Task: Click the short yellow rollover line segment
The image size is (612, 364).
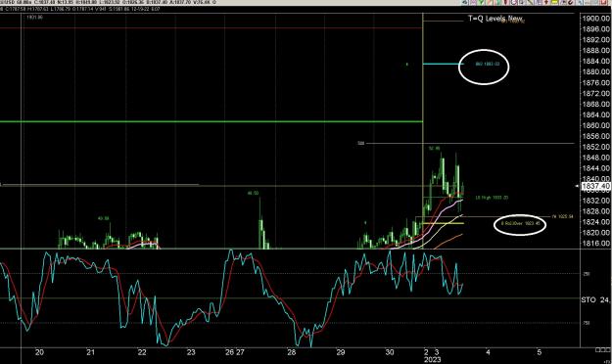Action: (x=444, y=223)
